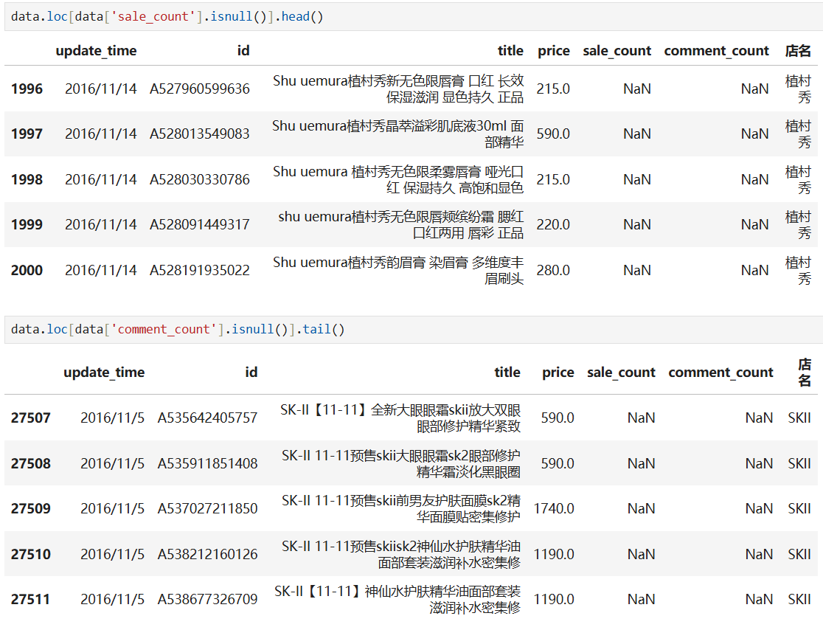Click price 590.0 in row 27507

(x=558, y=418)
